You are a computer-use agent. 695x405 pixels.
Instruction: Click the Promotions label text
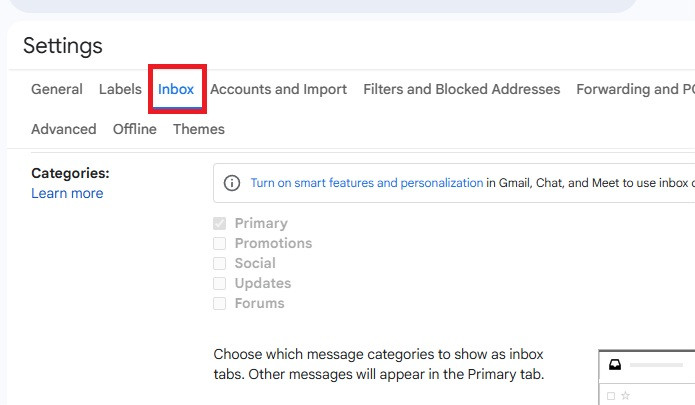(273, 243)
